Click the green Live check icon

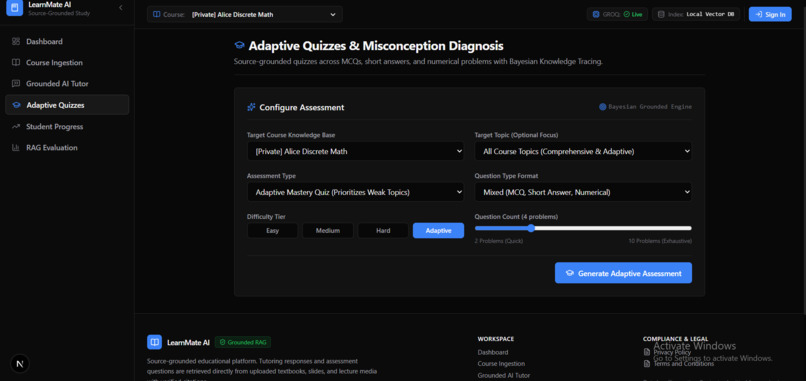click(626, 14)
